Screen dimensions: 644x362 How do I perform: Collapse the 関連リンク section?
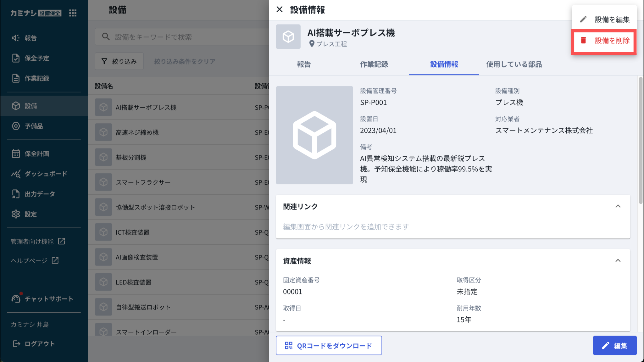(x=618, y=206)
